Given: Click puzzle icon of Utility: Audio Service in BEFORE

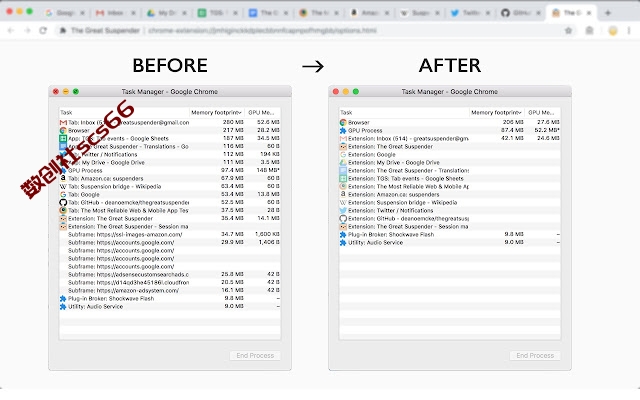Looking at the screenshot, I should tap(63, 307).
